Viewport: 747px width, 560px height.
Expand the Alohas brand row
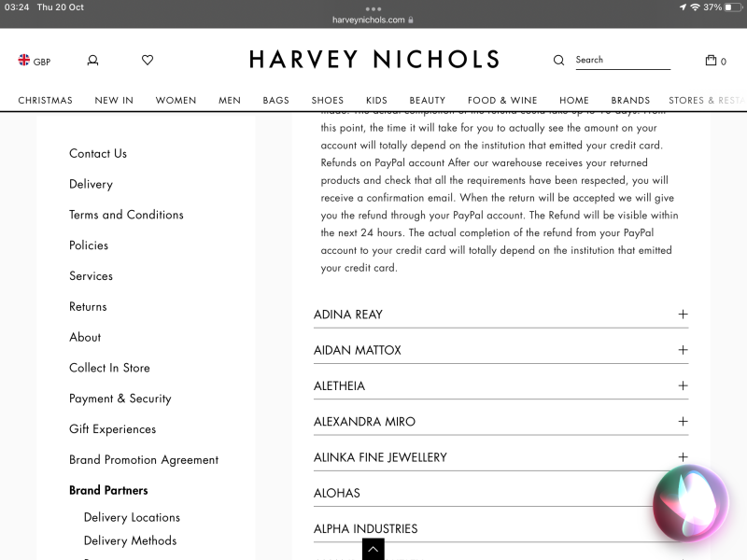(500, 493)
